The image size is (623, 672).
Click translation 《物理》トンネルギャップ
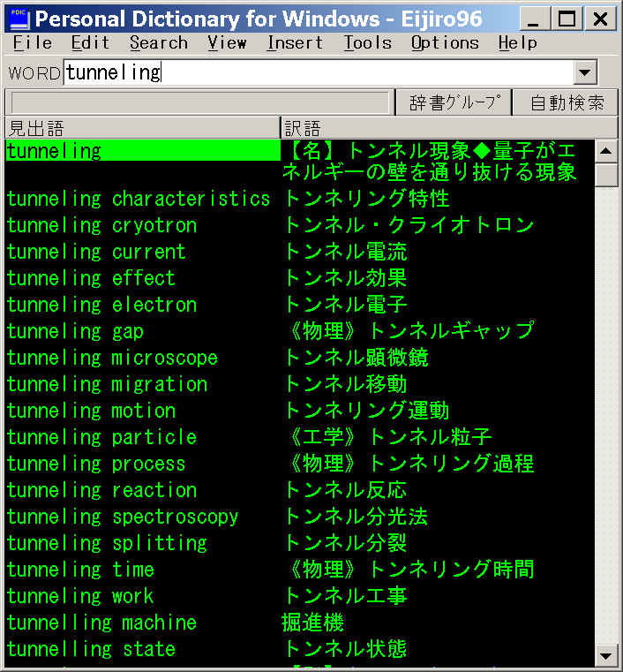click(x=412, y=331)
